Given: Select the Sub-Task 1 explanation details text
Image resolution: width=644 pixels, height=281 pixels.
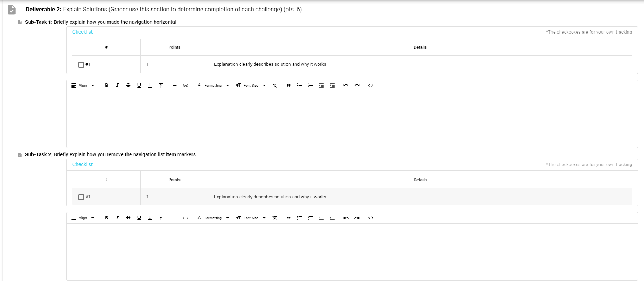Looking at the screenshot, I should coord(270,64).
